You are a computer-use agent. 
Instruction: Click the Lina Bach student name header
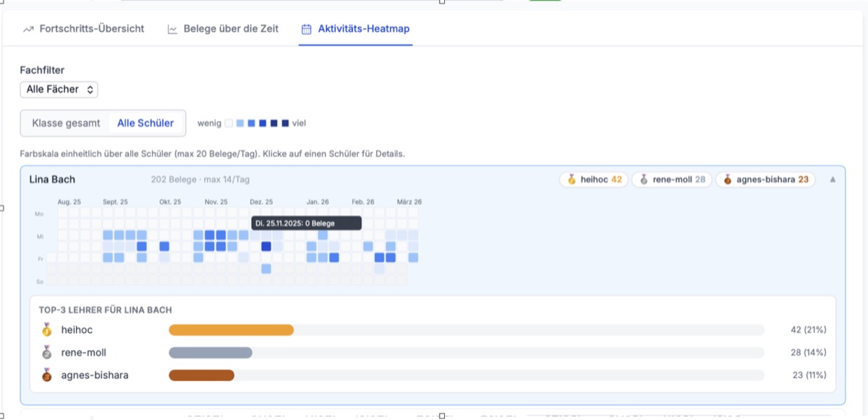coord(52,180)
